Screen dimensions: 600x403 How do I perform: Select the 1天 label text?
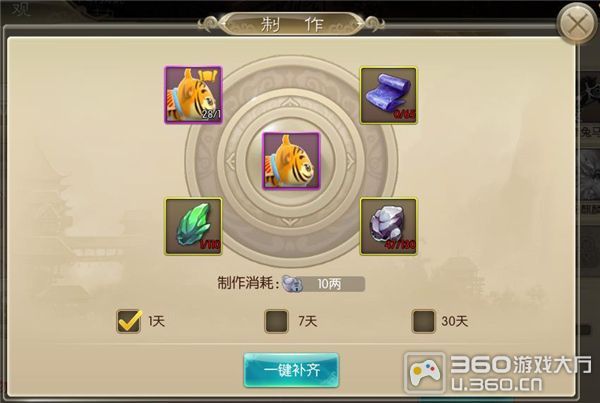[157, 321]
